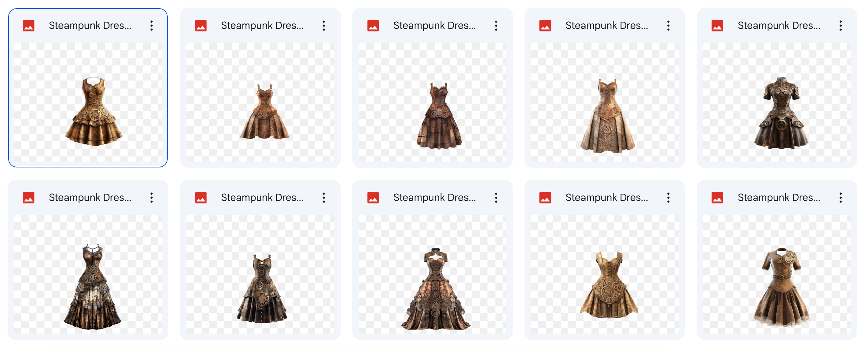Click the Steampunk Dress file name on the selected card
The width and height of the screenshot is (868, 348).
[90, 25]
